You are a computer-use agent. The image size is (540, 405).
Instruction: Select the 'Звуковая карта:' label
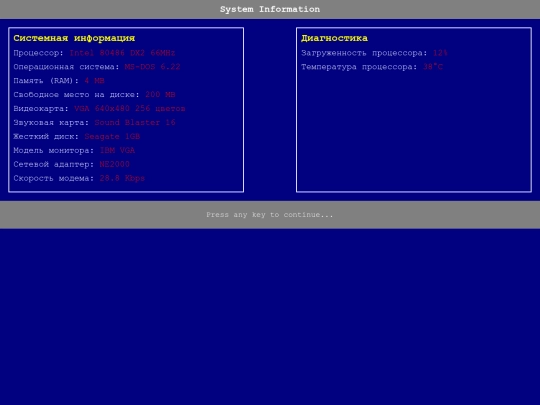[x=51, y=123]
